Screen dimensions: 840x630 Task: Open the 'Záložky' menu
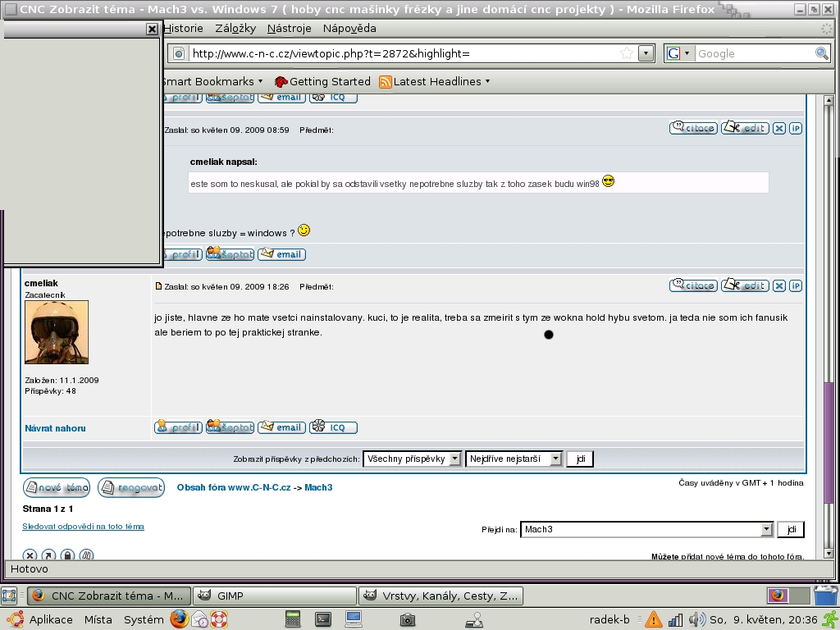(235, 28)
